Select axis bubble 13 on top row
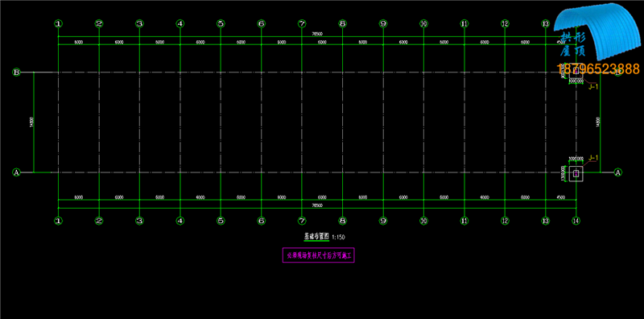This screenshot has height=319, width=644. point(546,24)
